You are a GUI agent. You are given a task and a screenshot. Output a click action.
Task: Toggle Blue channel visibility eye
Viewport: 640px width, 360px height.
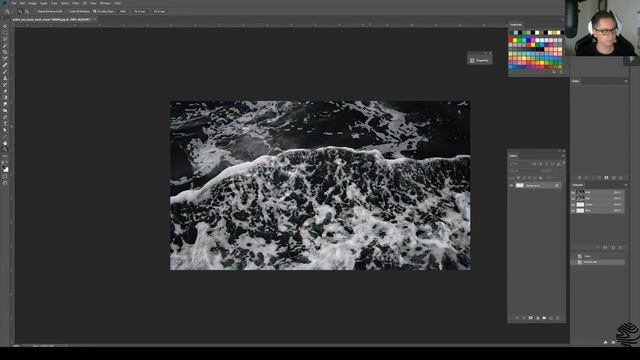(573, 211)
